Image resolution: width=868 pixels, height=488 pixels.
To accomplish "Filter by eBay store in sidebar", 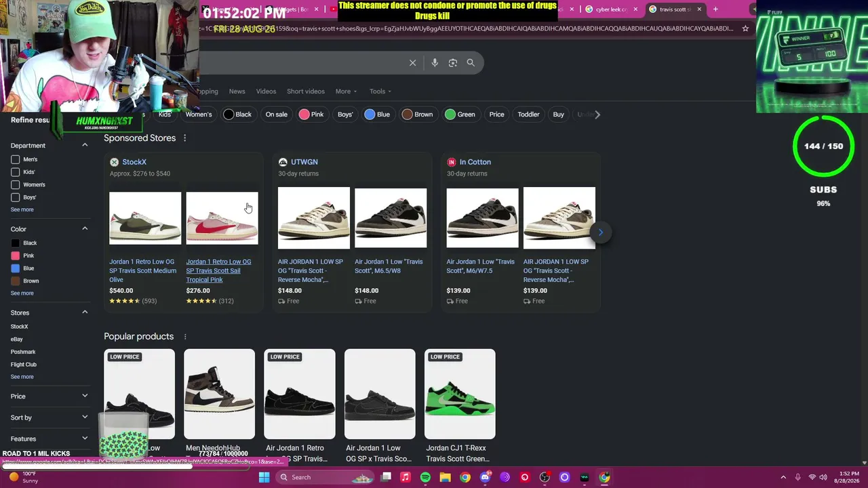I will (x=17, y=339).
